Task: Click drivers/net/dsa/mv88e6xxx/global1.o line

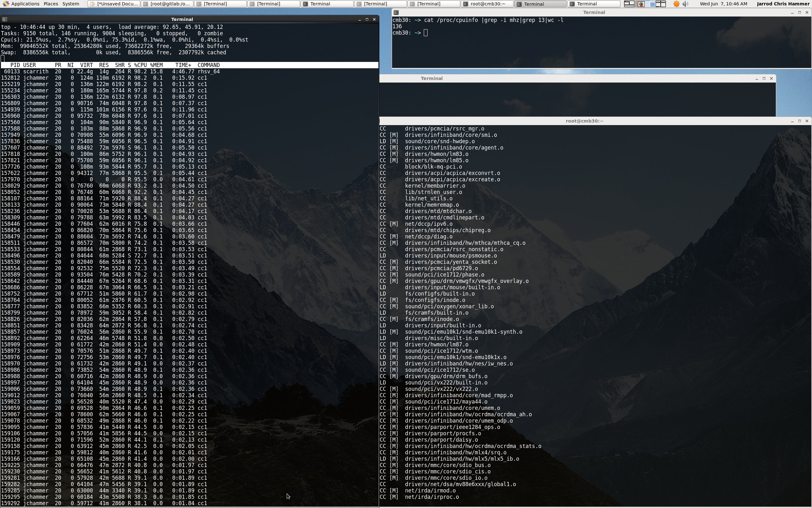Action: pyautogui.click(x=448, y=484)
